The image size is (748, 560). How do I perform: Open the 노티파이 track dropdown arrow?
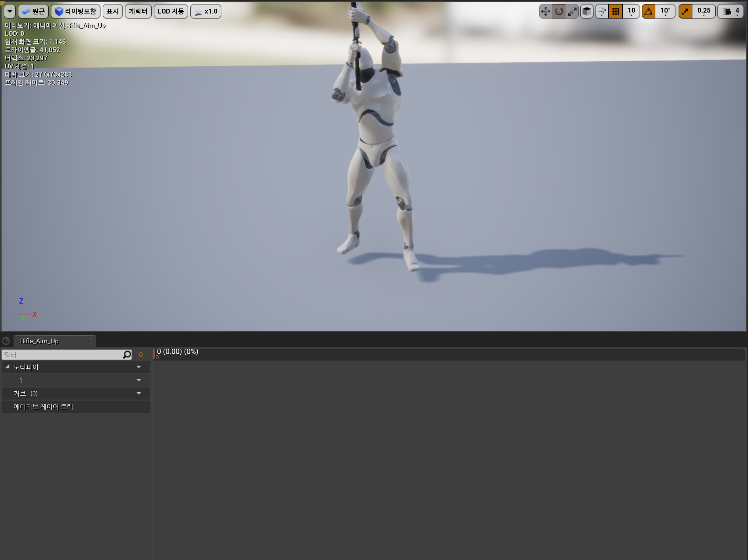pyautogui.click(x=139, y=367)
